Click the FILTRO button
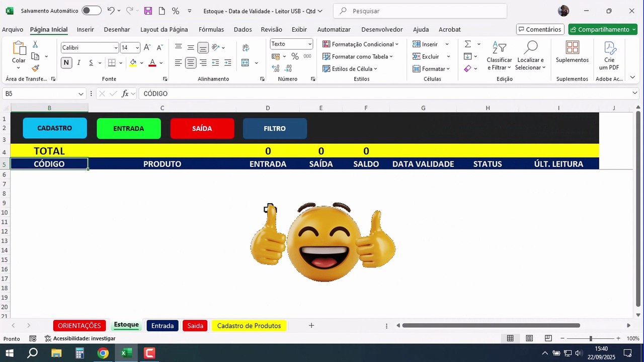This screenshot has width=644, height=362. click(x=275, y=129)
